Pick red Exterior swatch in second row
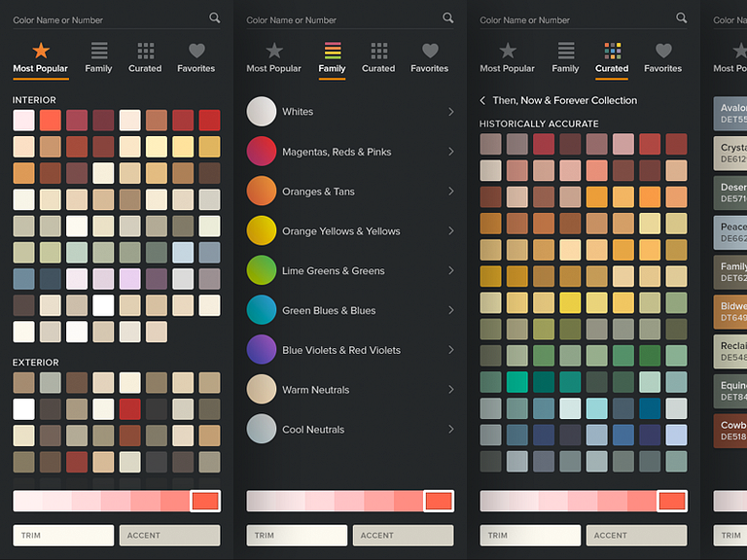The image size is (747, 560). (130, 409)
